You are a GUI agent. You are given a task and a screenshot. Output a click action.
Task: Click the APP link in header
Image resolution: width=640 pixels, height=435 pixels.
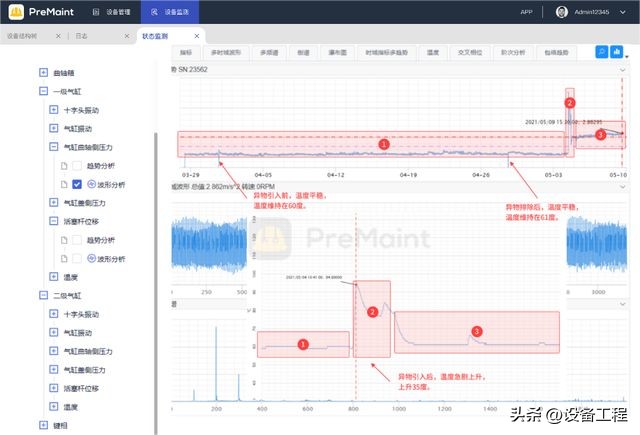coord(527,12)
